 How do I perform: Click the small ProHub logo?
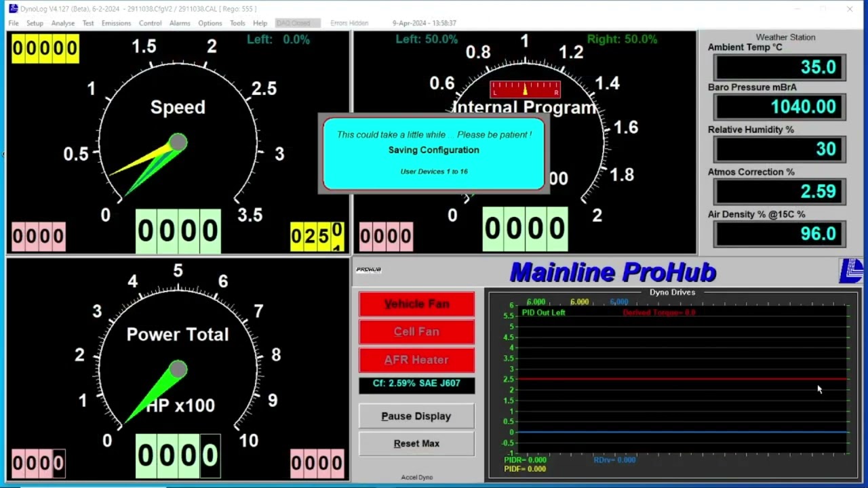[369, 270]
